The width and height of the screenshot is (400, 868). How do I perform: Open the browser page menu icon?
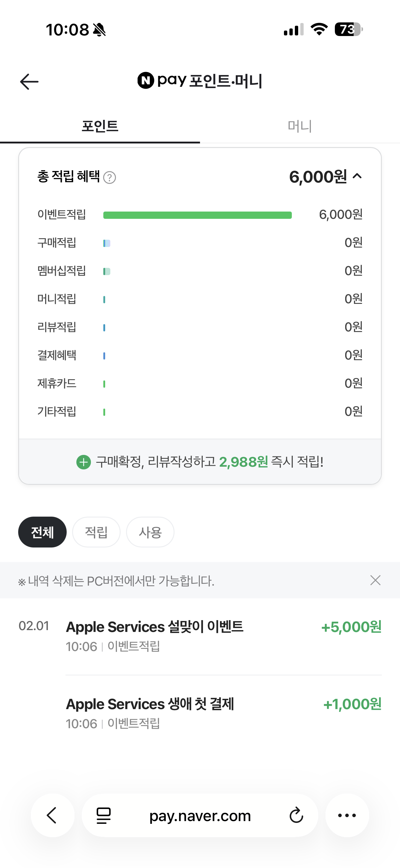coord(104,815)
